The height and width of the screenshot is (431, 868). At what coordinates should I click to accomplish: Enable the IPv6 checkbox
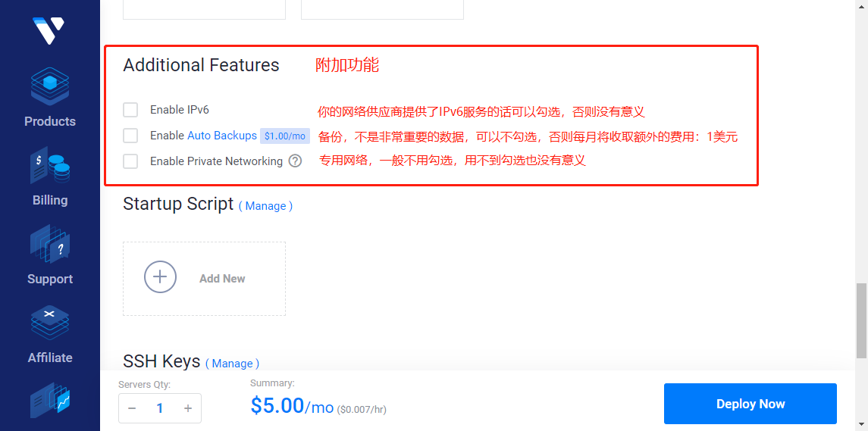pos(130,110)
